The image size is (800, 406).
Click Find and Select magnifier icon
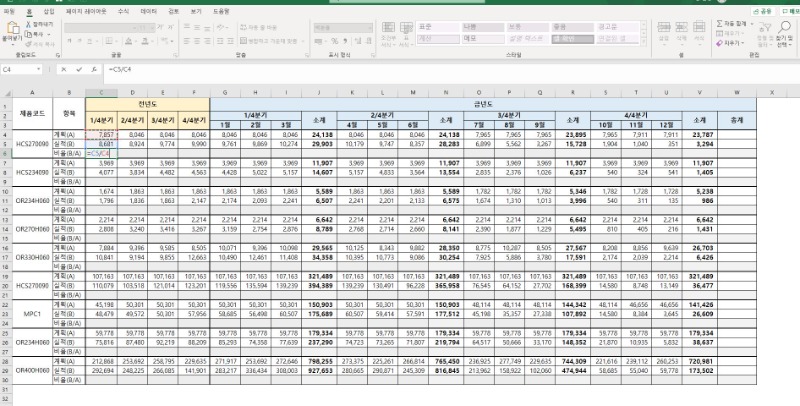pos(785,27)
